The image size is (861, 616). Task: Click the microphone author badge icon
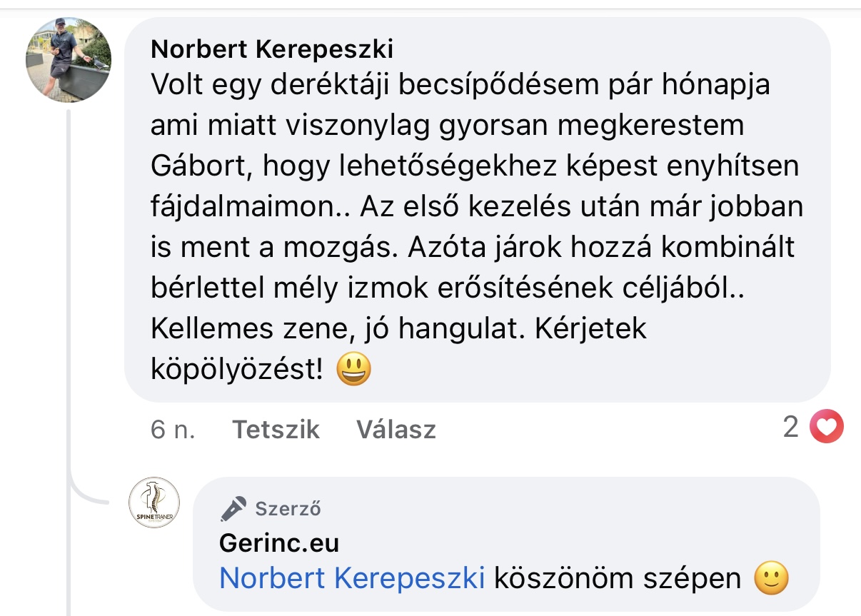[233, 508]
